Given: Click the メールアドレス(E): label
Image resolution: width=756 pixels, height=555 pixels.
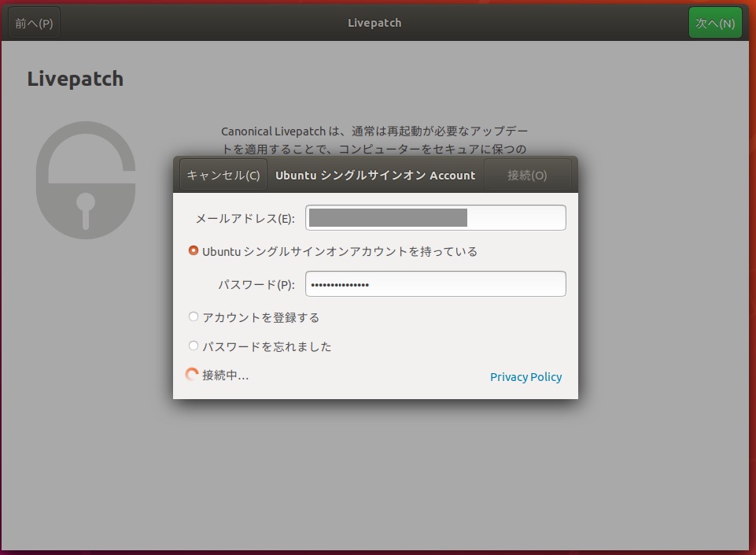Looking at the screenshot, I should 245,219.
